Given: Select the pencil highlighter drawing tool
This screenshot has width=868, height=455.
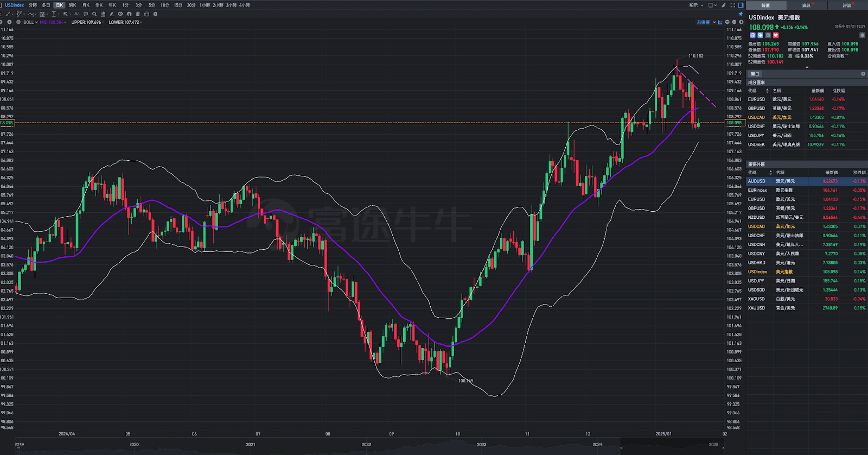Looking at the screenshot, I should click(x=112, y=14).
